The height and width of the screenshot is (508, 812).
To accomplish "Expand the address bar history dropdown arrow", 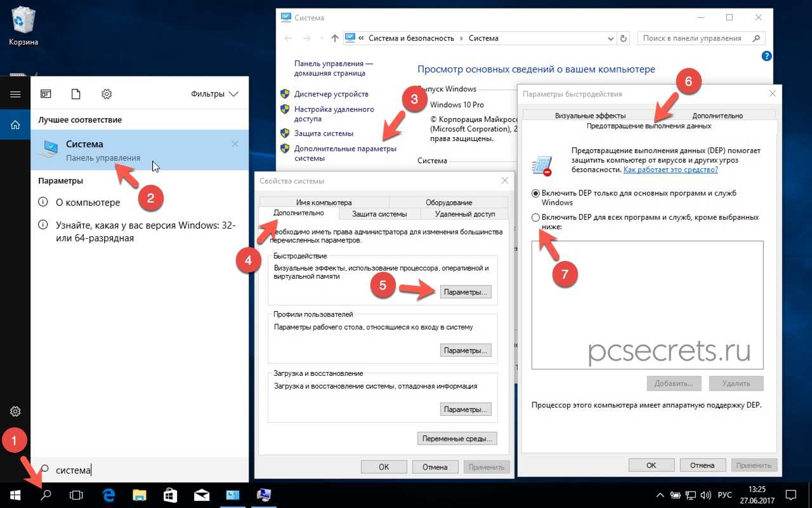I will tap(612, 38).
